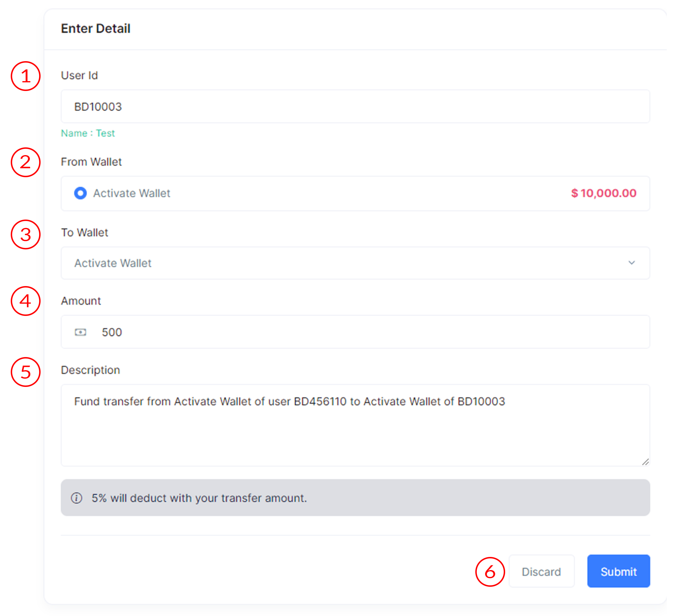This screenshot has width=677, height=616.
Task: Select the Activate Wallet radio button
Action: 80,193
